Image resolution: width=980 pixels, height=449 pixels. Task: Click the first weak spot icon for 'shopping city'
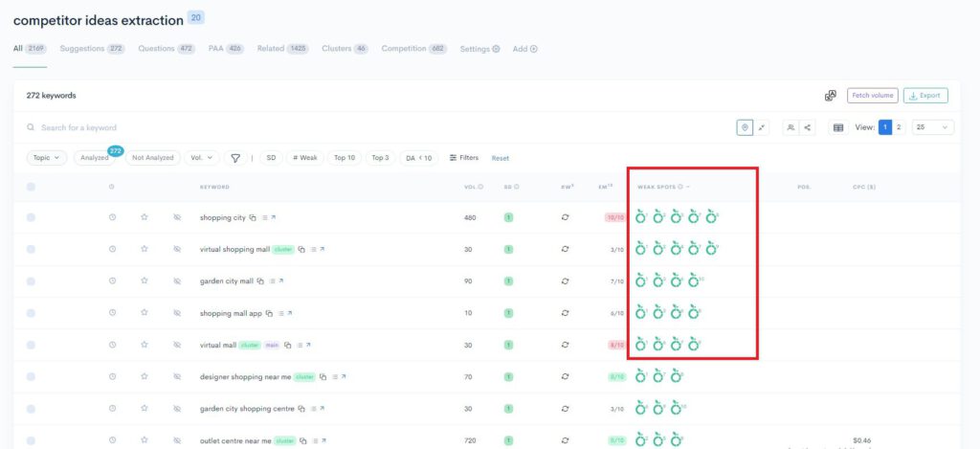tap(640, 217)
